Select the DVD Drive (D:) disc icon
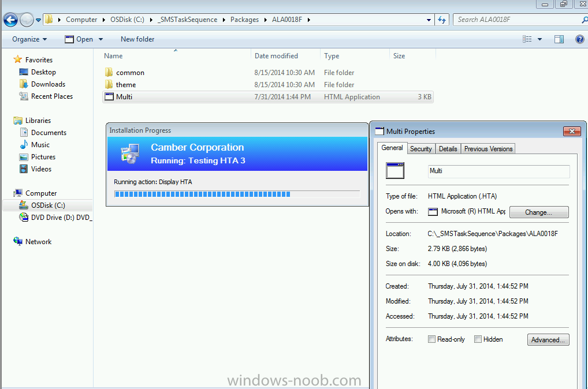588x389 pixels. tap(24, 217)
